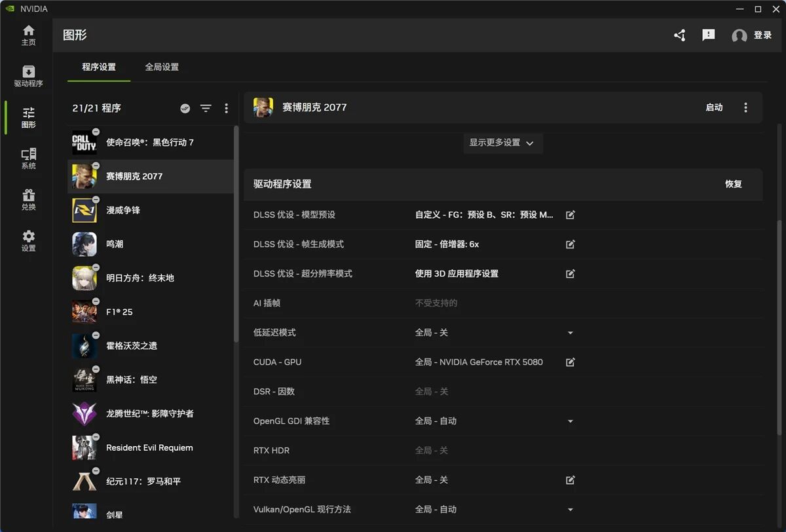786x532 pixels.
Task: Select 霍格沃茨之遗 in program list
Action: point(151,346)
